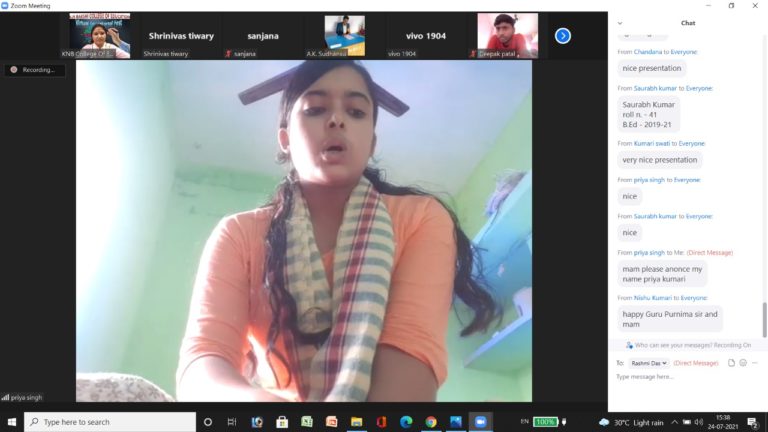Open Zoom from the Windows taskbar
Viewport: 768px width, 432px height.
point(480,422)
